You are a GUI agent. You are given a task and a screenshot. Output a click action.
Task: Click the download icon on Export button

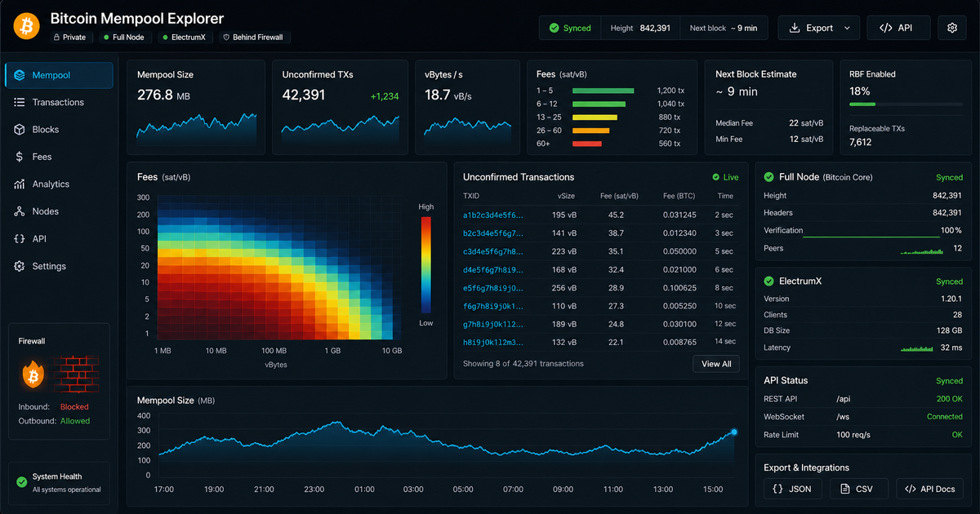795,28
